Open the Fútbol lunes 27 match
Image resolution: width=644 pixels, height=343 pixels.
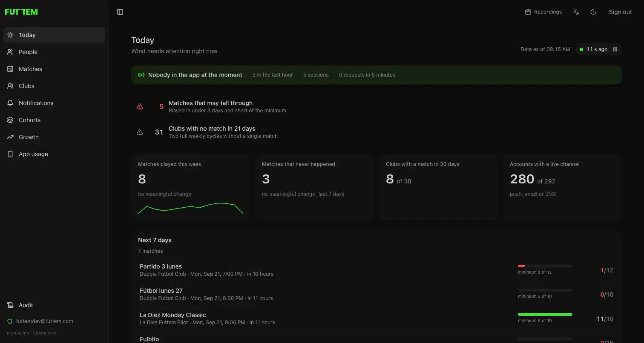[x=377, y=294]
